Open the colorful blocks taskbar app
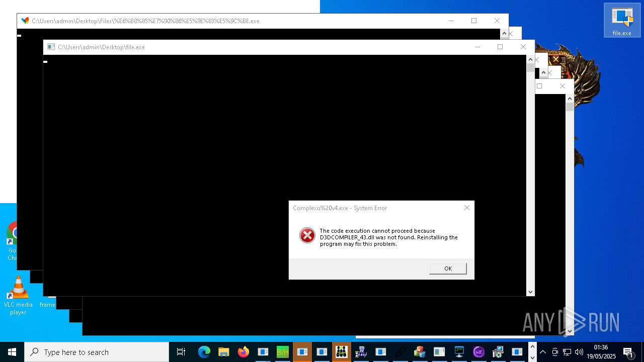This screenshot has height=362, width=644. coord(420,352)
